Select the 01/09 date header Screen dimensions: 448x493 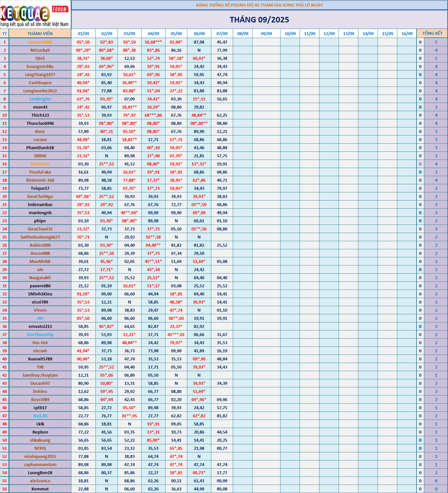(x=83, y=33)
